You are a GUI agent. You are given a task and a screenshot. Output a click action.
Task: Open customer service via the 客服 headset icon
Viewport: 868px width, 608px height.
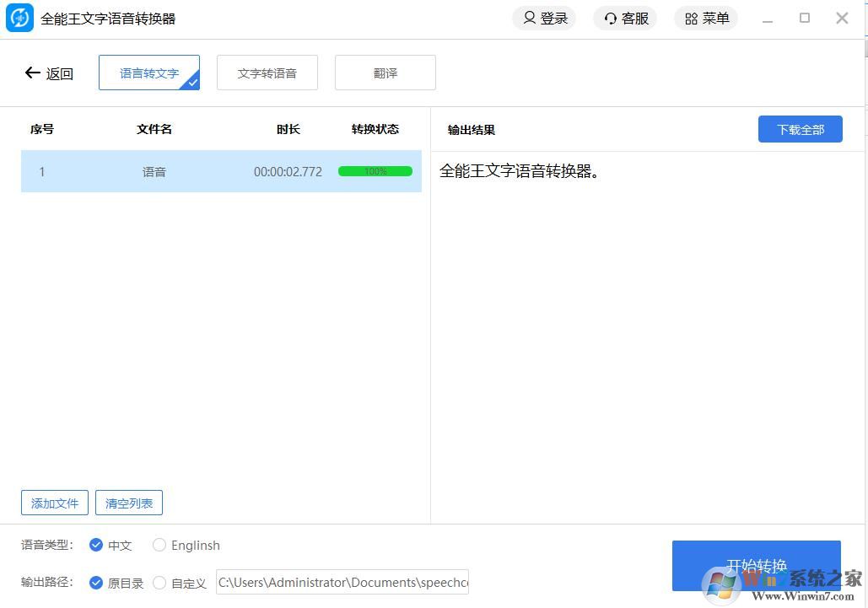[x=609, y=18]
